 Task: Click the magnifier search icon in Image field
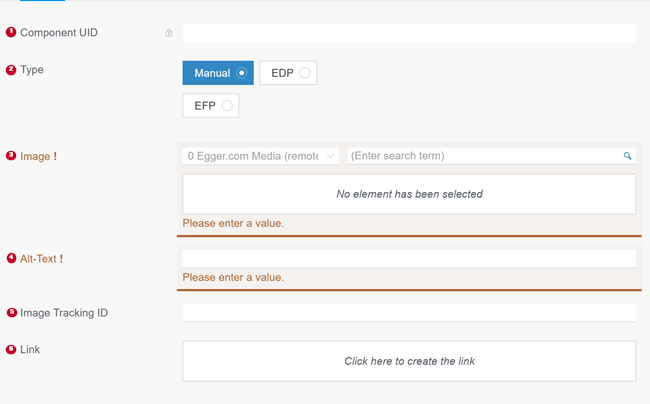click(x=627, y=156)
